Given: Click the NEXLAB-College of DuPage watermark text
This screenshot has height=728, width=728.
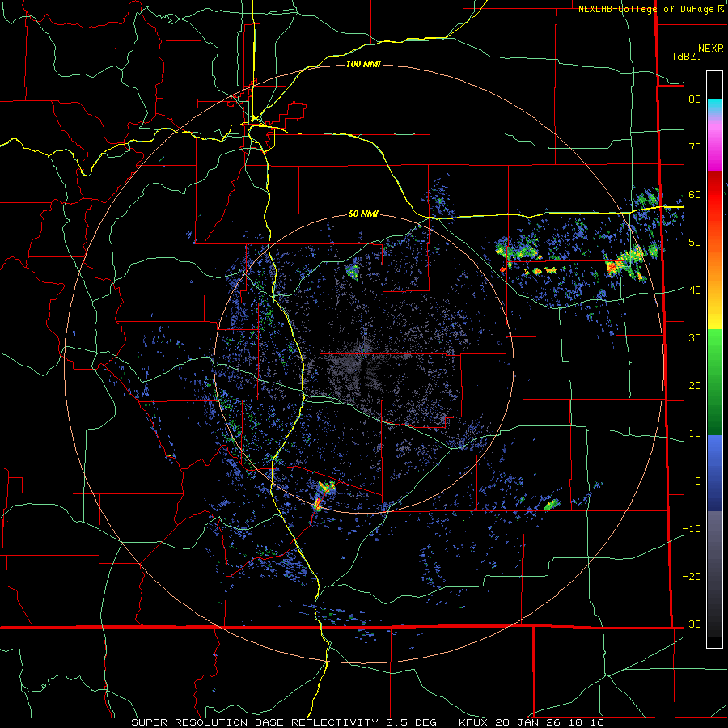Looking at the screenshot, I should click(x=651, y=9).
